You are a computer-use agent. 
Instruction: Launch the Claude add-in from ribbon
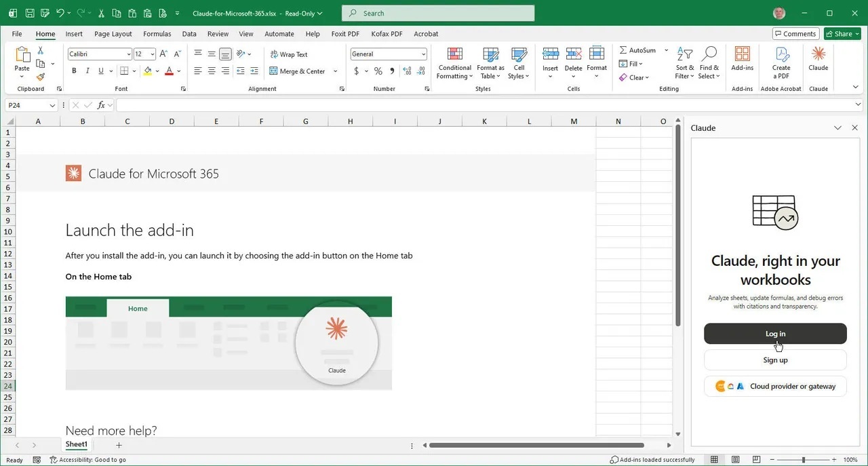pos(818,60)
